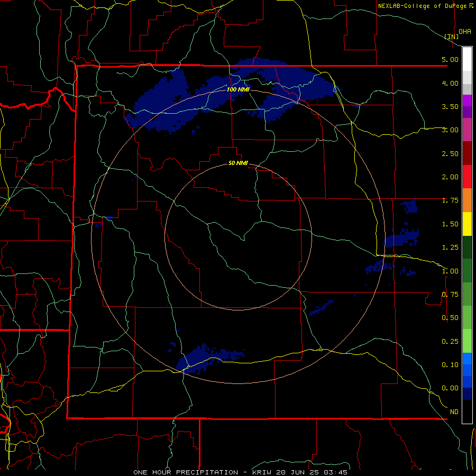Pick the magenta 3.50 legend swatch
Screen dimensions: 476x476
coord(467,100)
